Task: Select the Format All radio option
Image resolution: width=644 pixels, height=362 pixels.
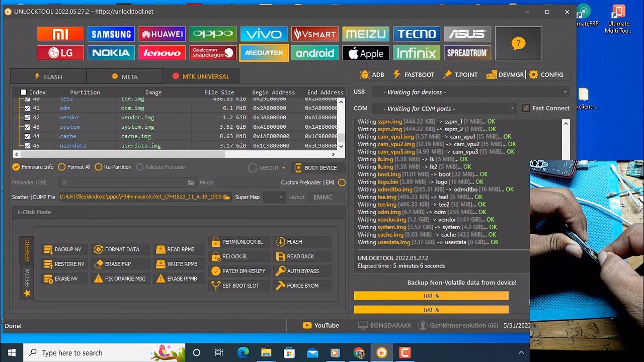Action: point(74,167)
